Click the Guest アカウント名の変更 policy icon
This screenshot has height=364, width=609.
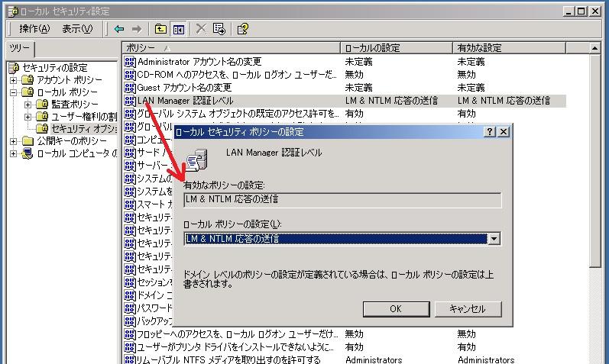pyautogui.click(x=130, y=88)
